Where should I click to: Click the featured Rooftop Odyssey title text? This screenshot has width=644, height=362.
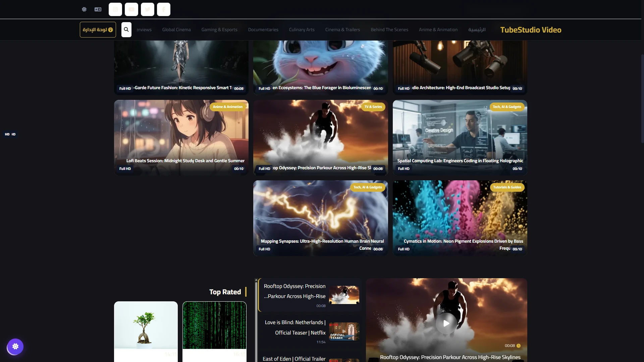pyautogui.click(x=450, y=357)
